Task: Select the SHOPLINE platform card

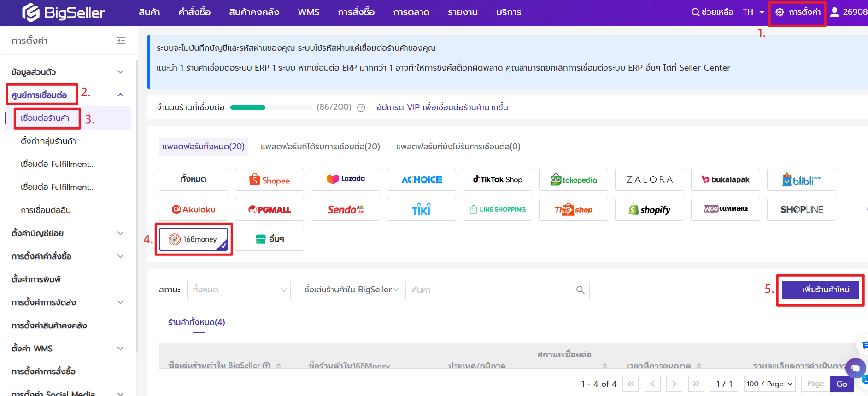Action: 802,209
